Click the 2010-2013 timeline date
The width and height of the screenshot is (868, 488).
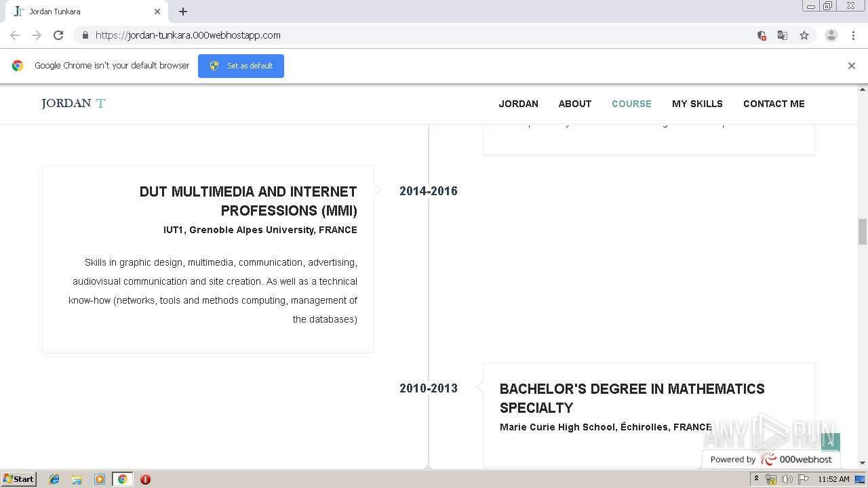429,388
